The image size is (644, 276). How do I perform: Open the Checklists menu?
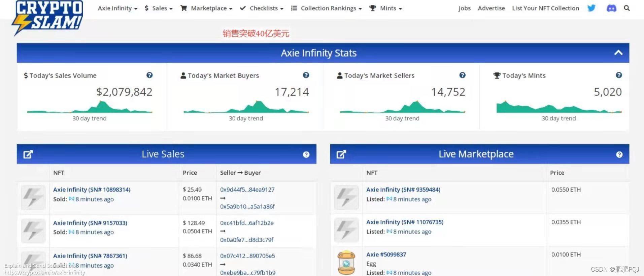(x=262, y=8)
